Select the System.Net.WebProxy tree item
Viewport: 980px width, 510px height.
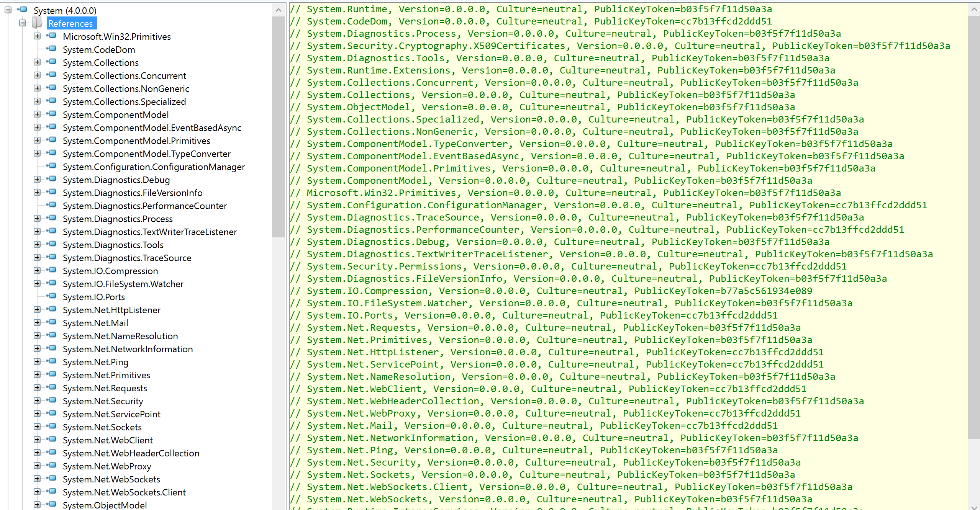(x=107, y=466)
